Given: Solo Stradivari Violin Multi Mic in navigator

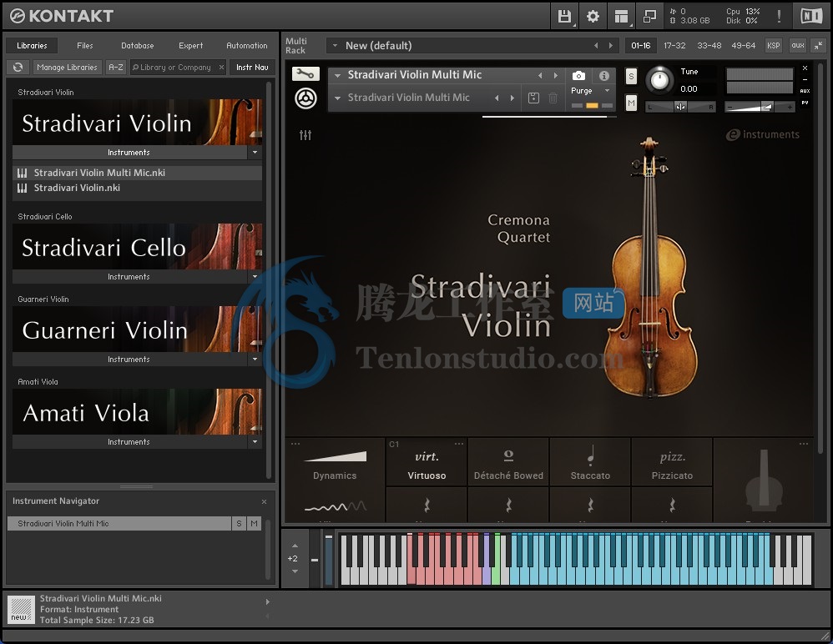Looking at the screenshot, I should [x=239, y=524].
